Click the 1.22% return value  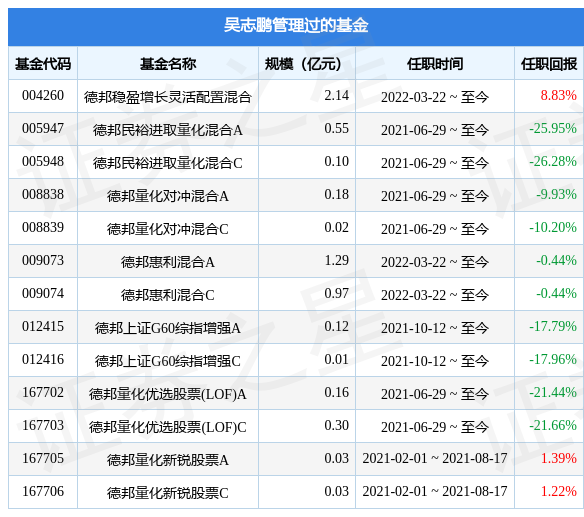point(558,492)
